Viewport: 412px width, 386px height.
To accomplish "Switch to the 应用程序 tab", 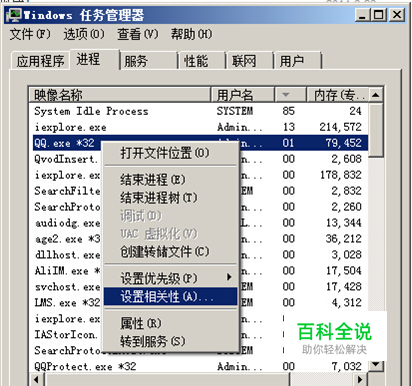I will click(40, 61).
